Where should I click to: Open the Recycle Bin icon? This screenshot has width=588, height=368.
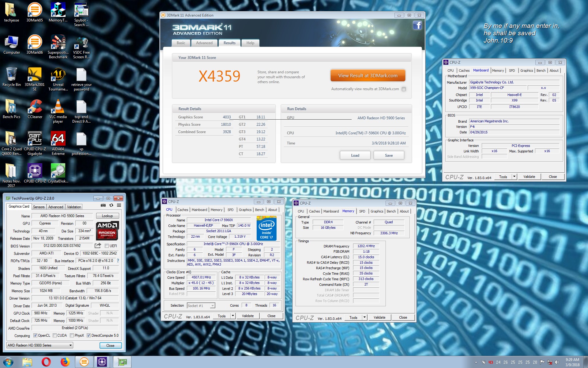point(11,77)
